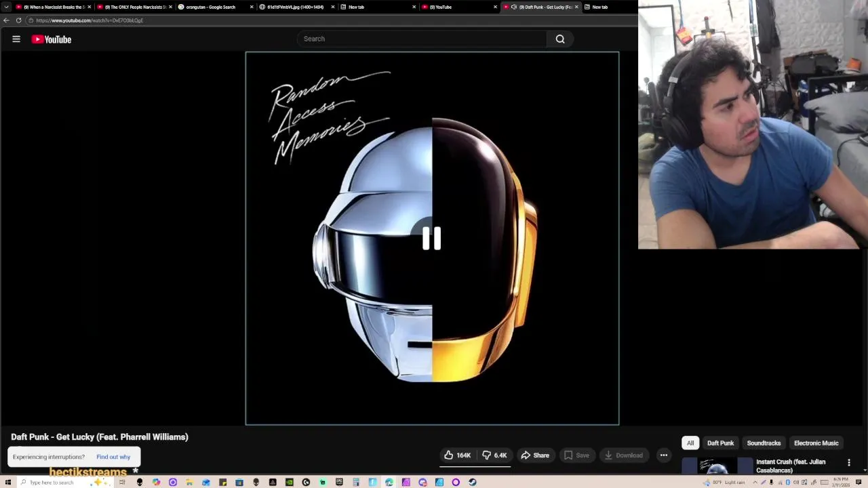Viewport: 868px width, 488px height.
Task: Open the calculator icon on the taskbar
Action: coord(356,482)
